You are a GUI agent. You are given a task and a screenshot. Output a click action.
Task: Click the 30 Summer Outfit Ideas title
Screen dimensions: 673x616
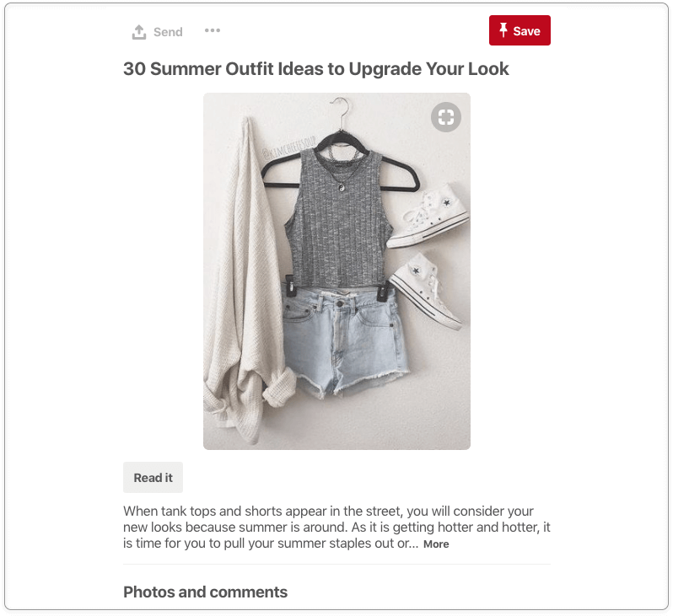click(316, 68)
